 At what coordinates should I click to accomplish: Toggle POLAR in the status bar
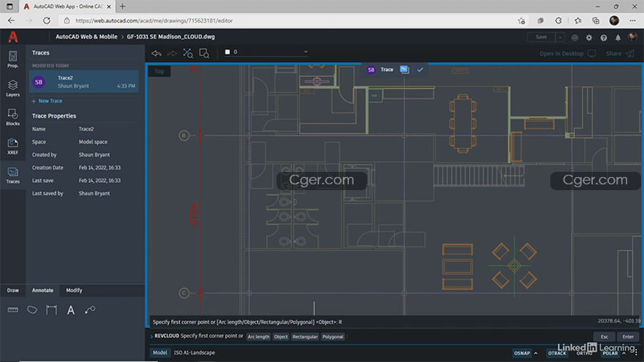click(x=610, y=353)
